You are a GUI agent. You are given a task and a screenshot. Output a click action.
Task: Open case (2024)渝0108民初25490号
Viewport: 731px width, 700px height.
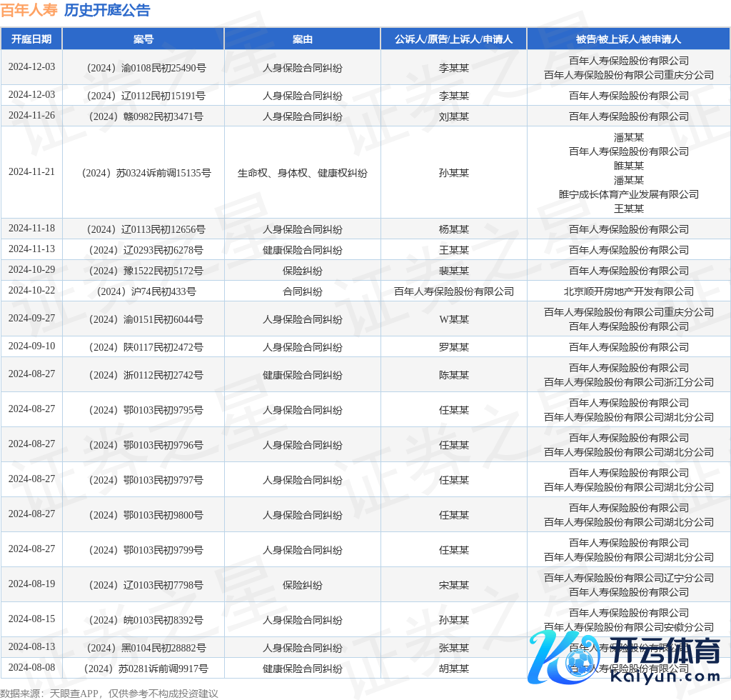click(x=143, y=68)
